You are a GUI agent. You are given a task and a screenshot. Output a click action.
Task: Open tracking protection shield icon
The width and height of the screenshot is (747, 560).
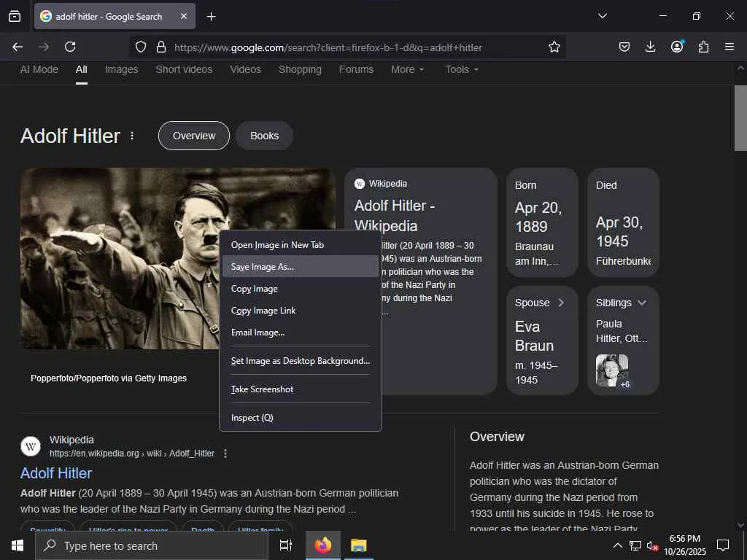[141, 47]
